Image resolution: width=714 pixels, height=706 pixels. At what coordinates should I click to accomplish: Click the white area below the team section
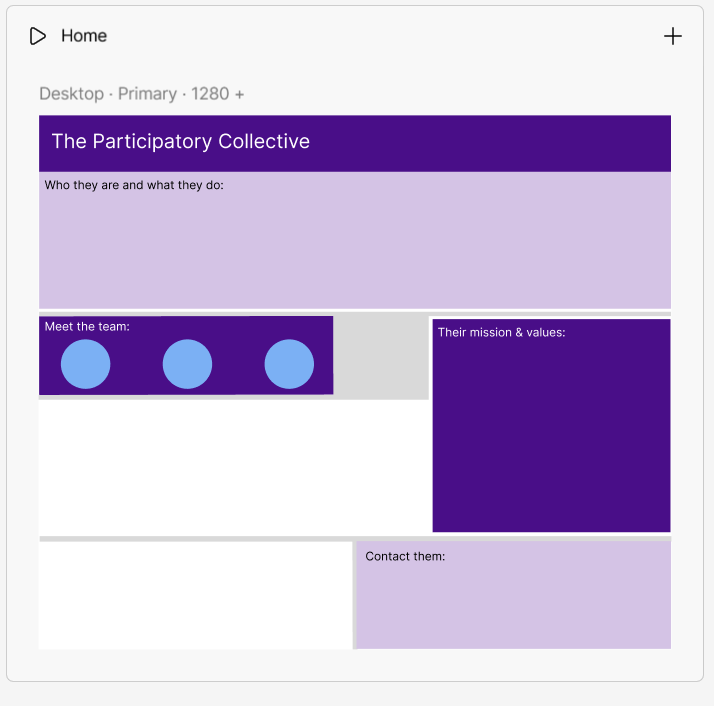[x=235, y=467]
